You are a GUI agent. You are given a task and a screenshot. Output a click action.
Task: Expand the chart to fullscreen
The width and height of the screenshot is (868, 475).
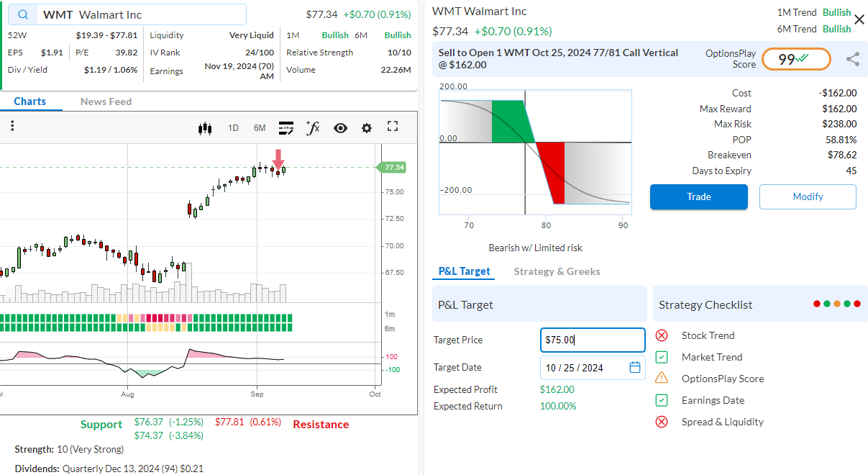click(x=393, y=127)
